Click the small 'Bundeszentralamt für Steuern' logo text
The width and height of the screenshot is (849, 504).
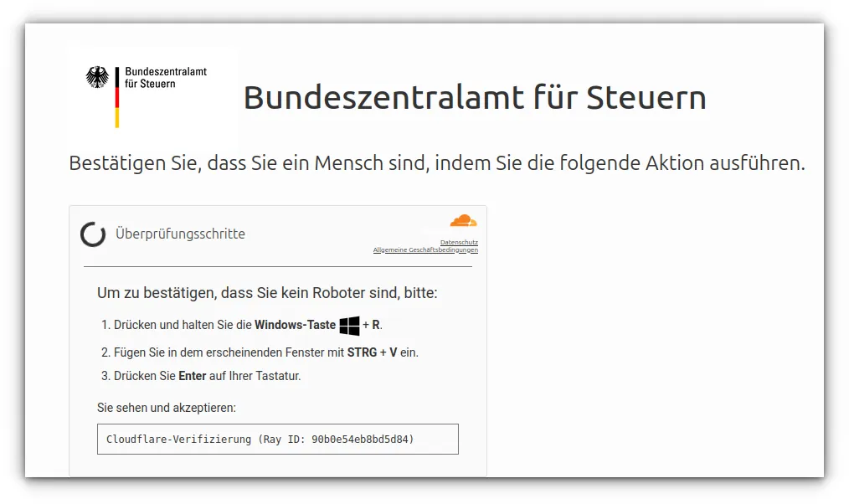[x=166, y=77]
